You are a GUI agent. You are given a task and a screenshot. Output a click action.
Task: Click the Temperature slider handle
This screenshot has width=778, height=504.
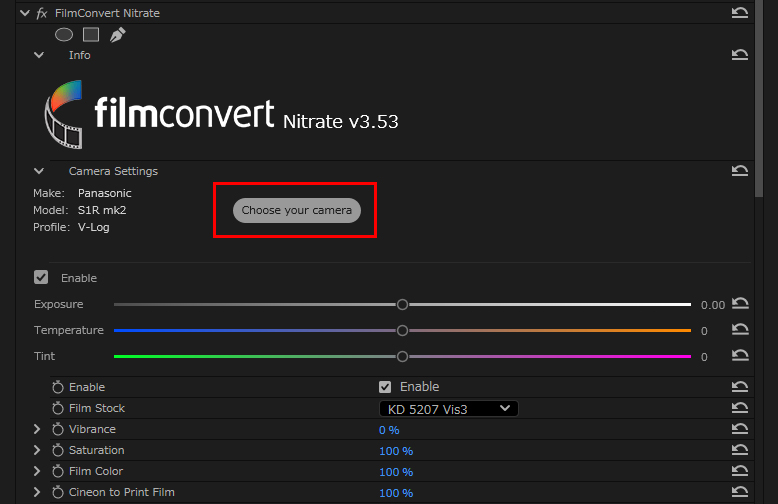point(402,330)
